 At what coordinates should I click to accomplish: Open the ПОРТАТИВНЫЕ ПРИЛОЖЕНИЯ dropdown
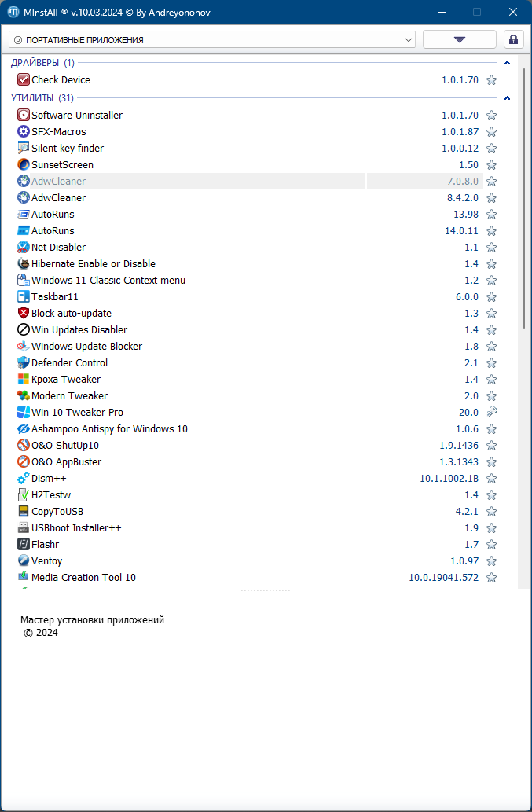click(212, 39)
